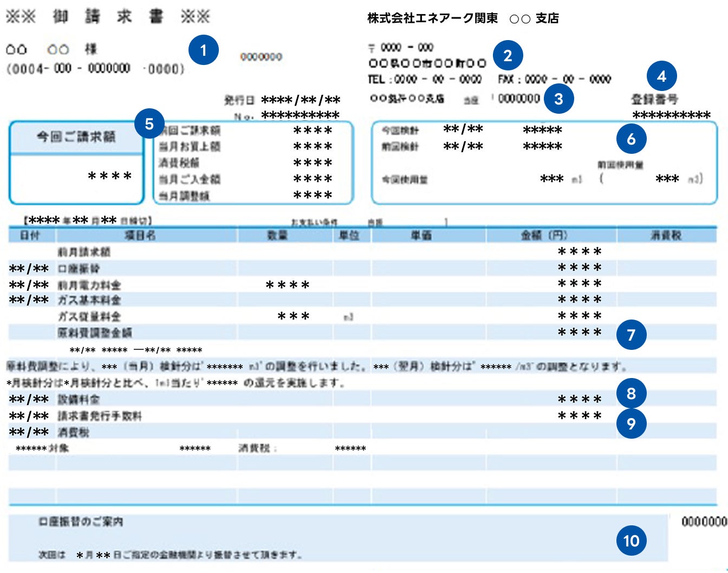728x573 pixels.
Task: Click the 株式会社エネアーク関東 company name
Action: [x=432, y=18]
